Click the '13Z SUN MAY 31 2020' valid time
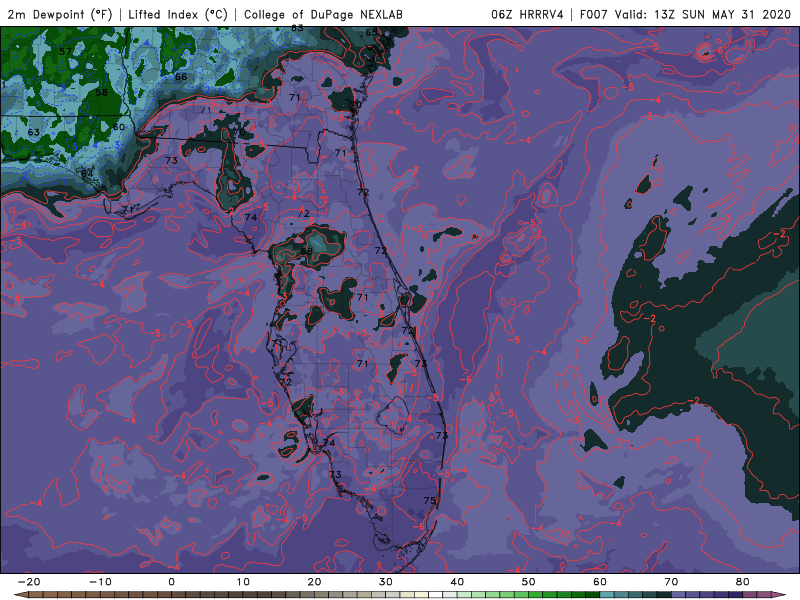 click(x=721, y=14)
